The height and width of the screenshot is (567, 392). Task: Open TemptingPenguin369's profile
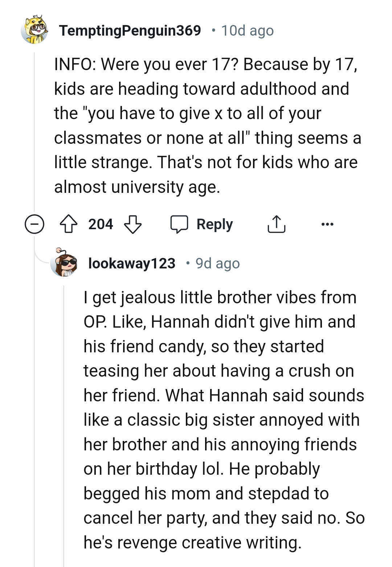click(x=131, y=31)
